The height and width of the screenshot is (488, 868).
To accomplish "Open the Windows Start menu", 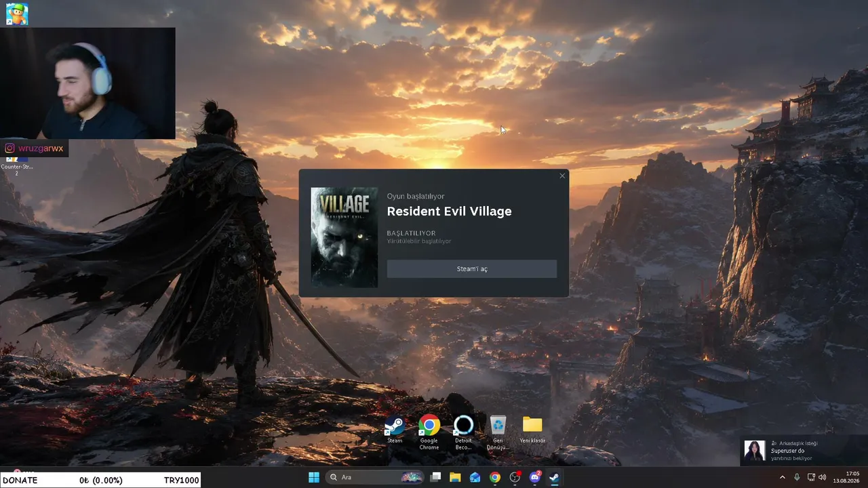I will tap(314, 477).
